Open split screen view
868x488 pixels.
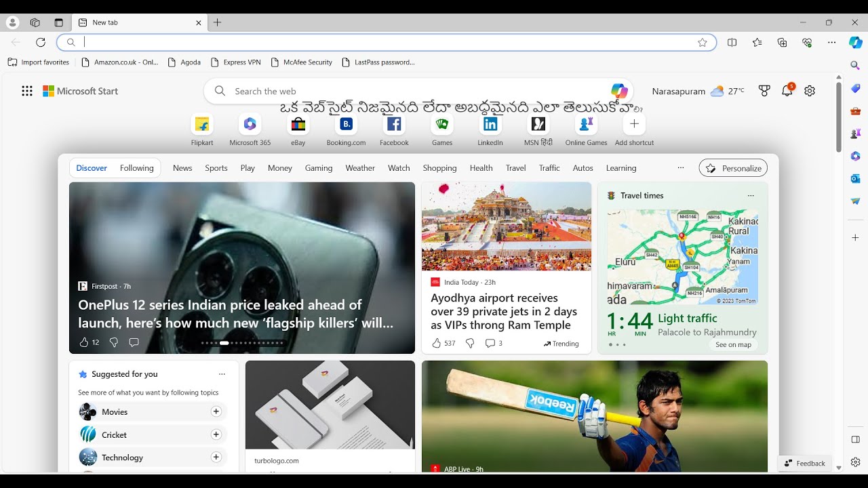(x=732, y=42)
